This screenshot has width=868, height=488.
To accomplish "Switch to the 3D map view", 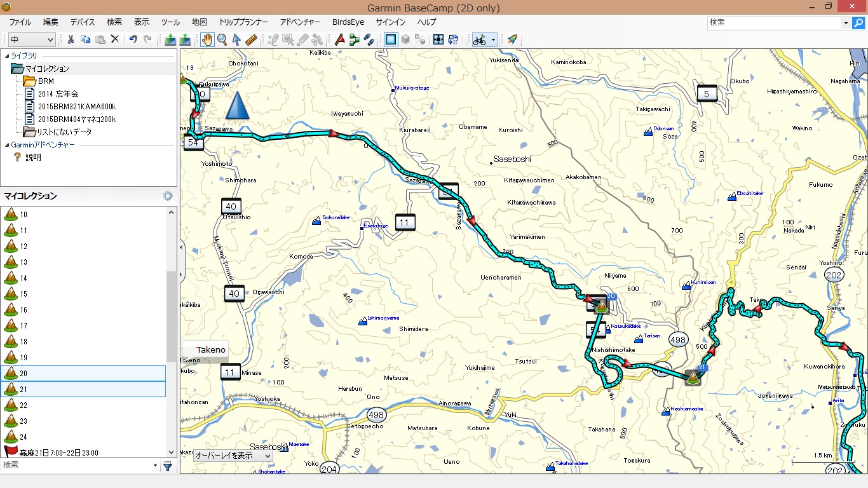I will tap(405, 39).
